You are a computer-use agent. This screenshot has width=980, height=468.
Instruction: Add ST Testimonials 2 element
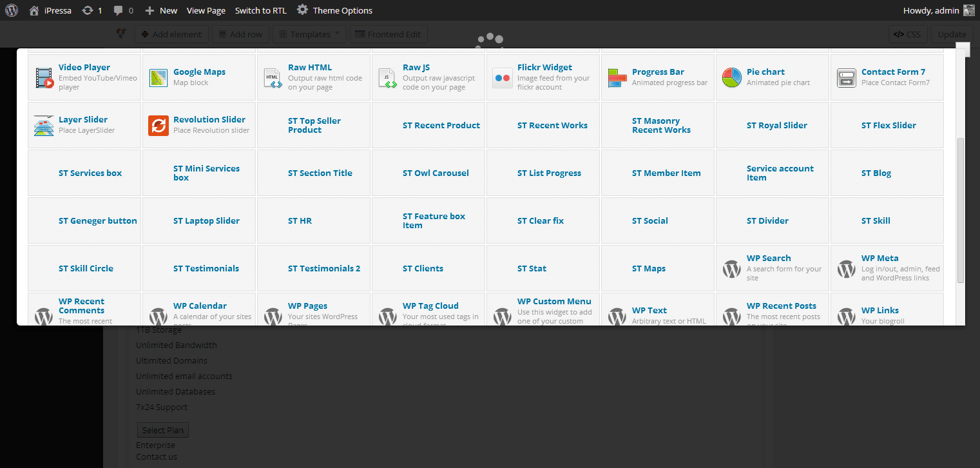click(314, 268)
